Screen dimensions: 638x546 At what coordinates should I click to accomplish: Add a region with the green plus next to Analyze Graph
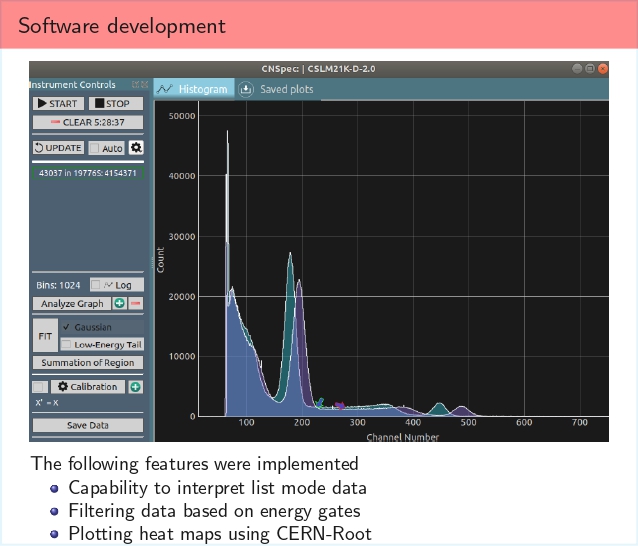[x=119, y=303]
